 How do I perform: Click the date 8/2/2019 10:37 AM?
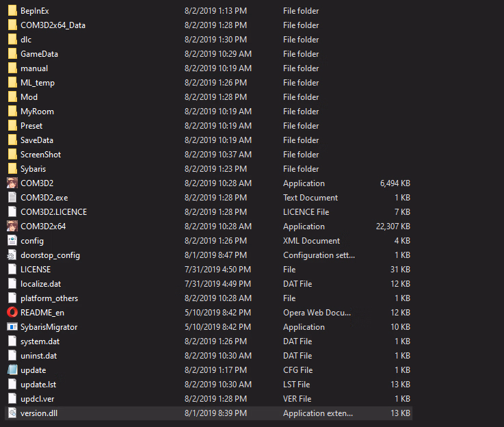click(218, 155)
